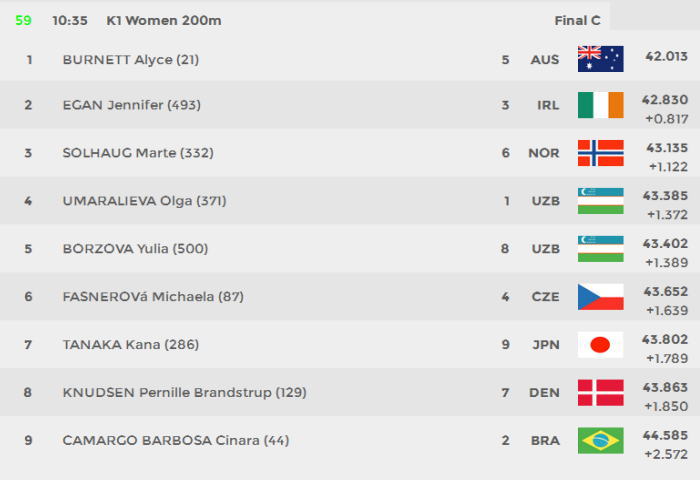This screenshot has width=700, height=480.
Task: Select KNUDSEN Pernille Brandstrup name
Action: 184,393
